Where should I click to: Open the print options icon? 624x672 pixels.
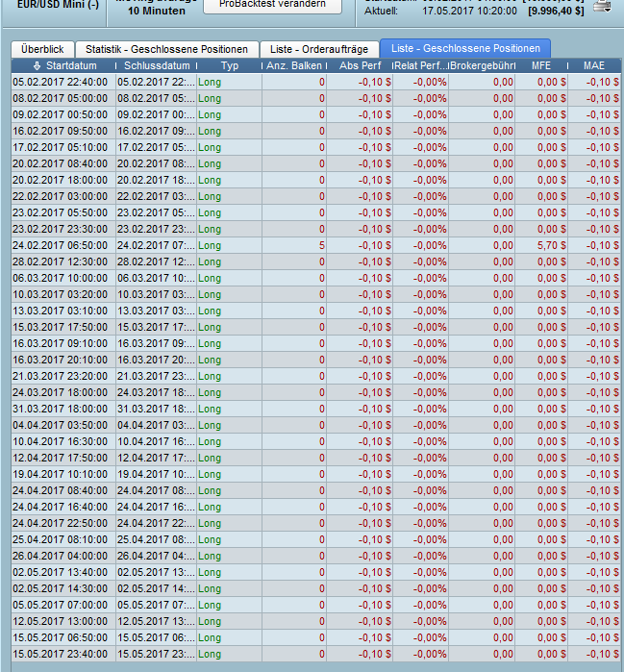pyautogui.click(x=602, y=6)
